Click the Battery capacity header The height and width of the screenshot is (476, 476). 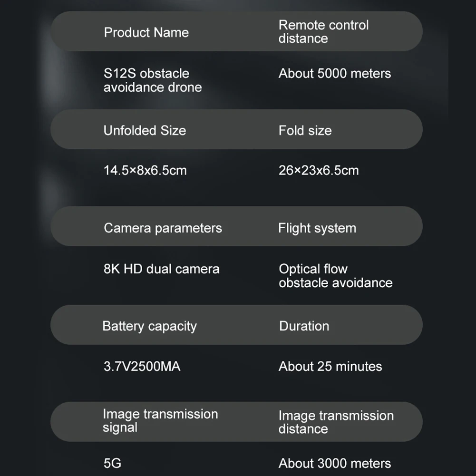[x=149, y=326]
